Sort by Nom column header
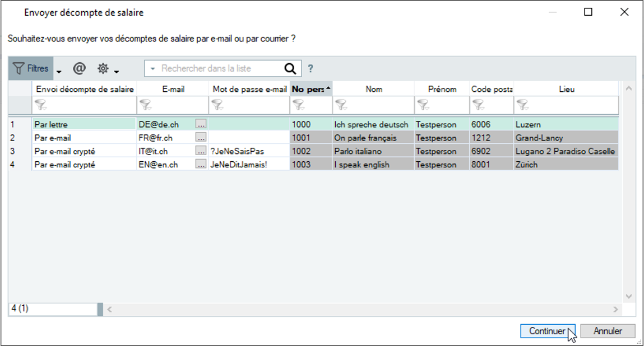Viewport: 644px width, 346px height. [374, 89]
